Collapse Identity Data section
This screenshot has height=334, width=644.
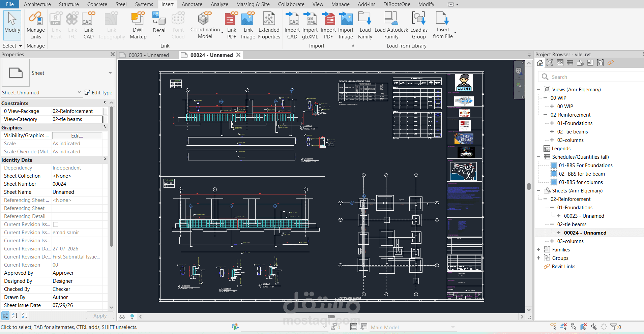[105, 160]
